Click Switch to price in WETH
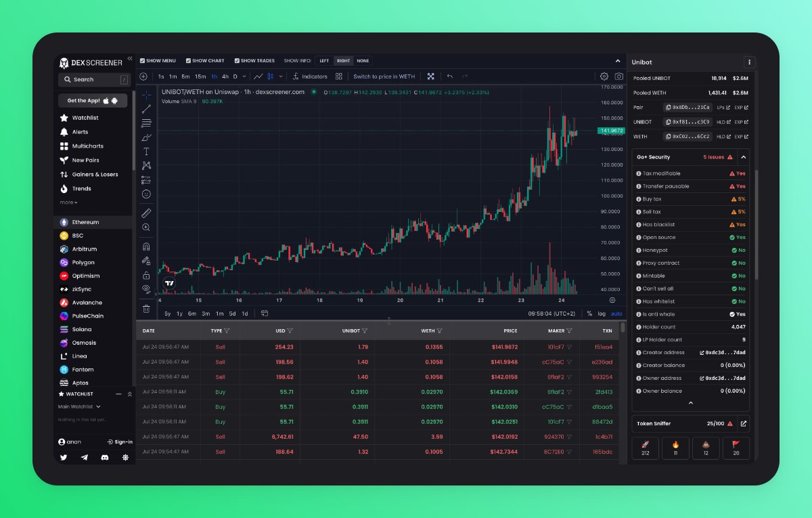Screen dimensions: 812x518 click(x=384, y=77)
